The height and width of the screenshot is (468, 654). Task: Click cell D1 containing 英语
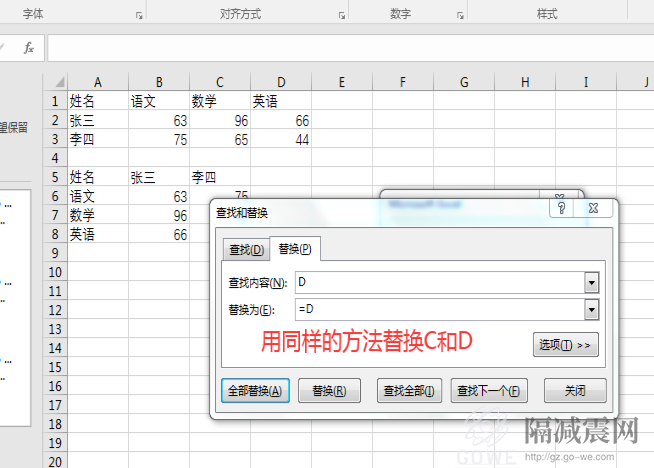click(x=281, y=101)
